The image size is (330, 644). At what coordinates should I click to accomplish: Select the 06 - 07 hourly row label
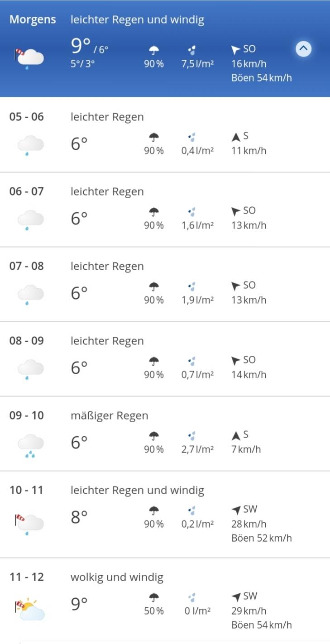(x=27, y=191)
